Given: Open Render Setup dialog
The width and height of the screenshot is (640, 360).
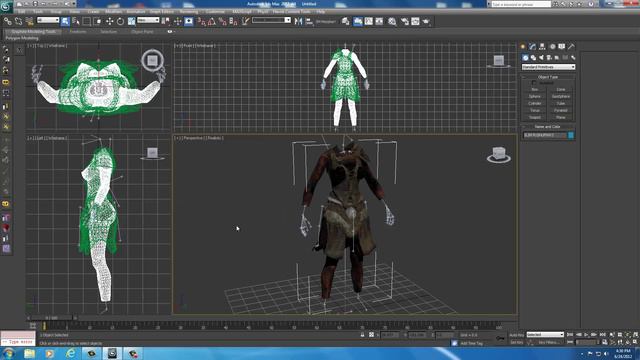Looking at the screenshot, I should click(404, 21).
